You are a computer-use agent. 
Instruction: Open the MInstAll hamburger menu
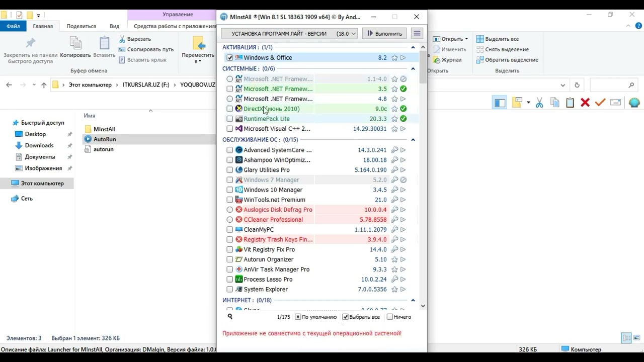pos(417,34)
